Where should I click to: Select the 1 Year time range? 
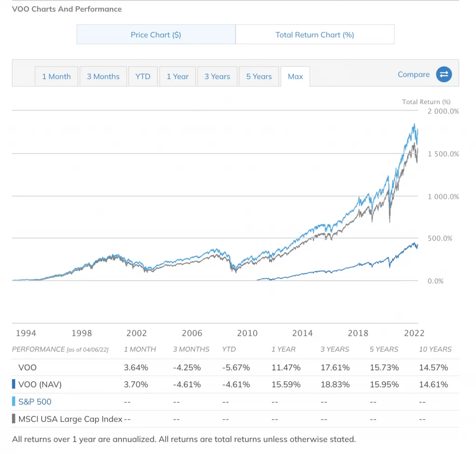pos(178,77)
